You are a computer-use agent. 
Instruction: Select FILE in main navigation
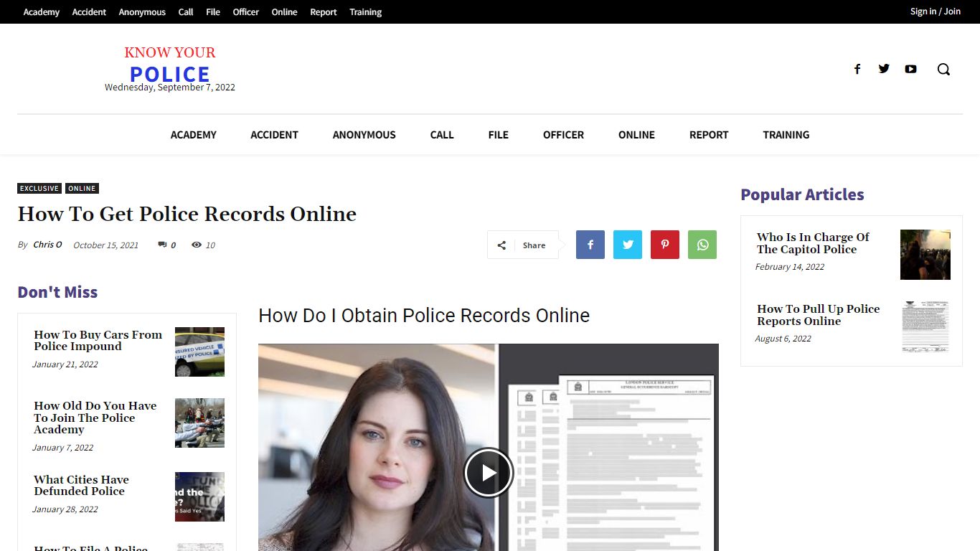click(499, 135)
